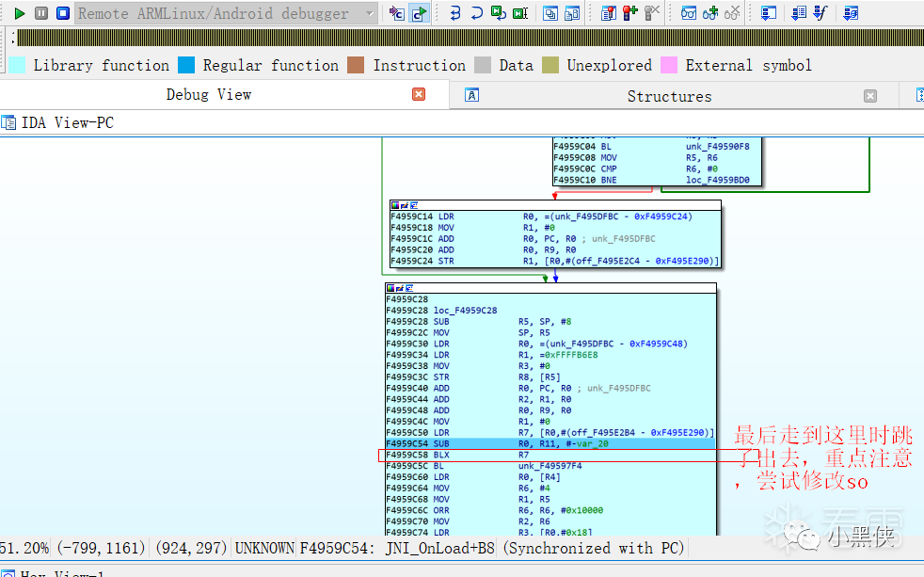The image size is (924, 577).
Task: Click the Unexplored olive swatch
Action: coord(550,65)
